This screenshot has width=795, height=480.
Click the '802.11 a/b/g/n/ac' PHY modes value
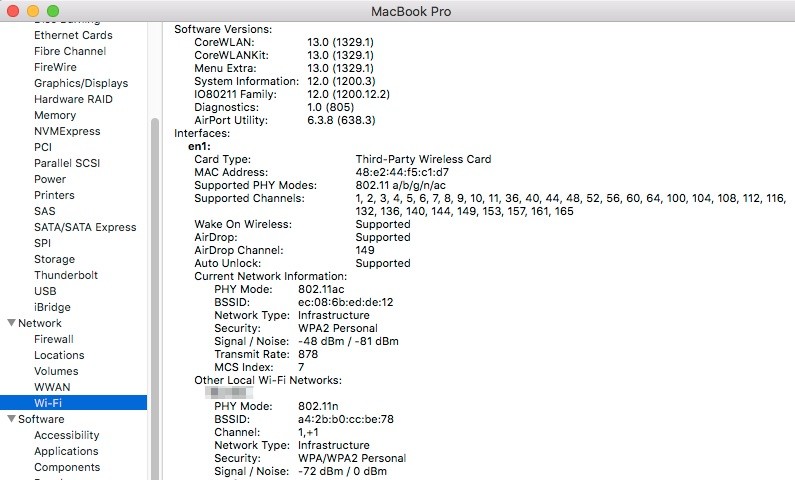point(401,186)
